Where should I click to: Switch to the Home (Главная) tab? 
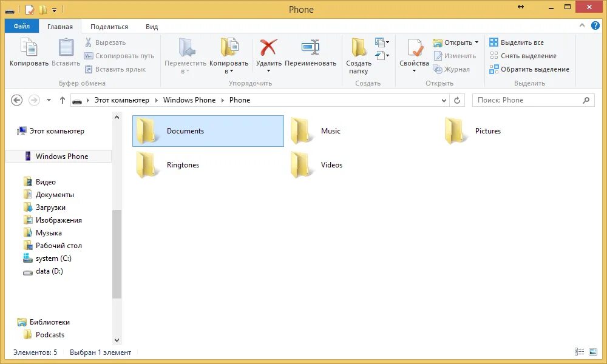click(x=60, y=27)
